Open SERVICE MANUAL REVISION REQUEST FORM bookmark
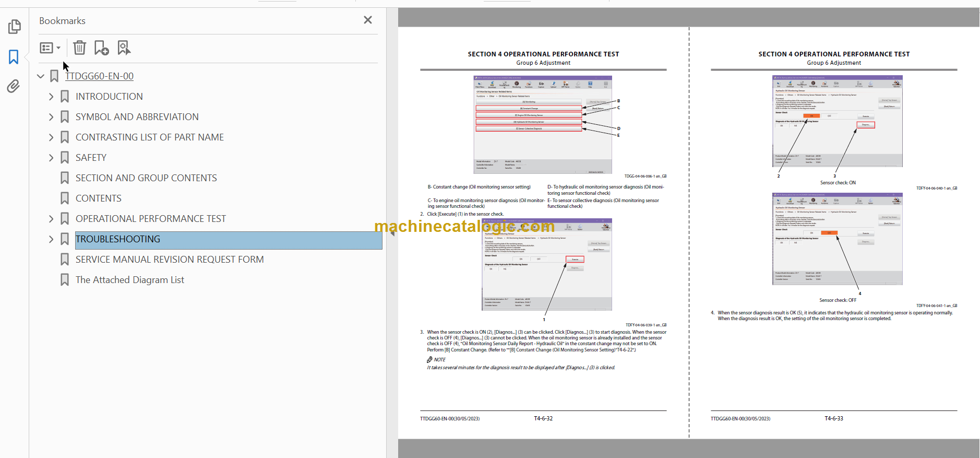The height and width of the screenshot is (458, 980). (170, 260)
